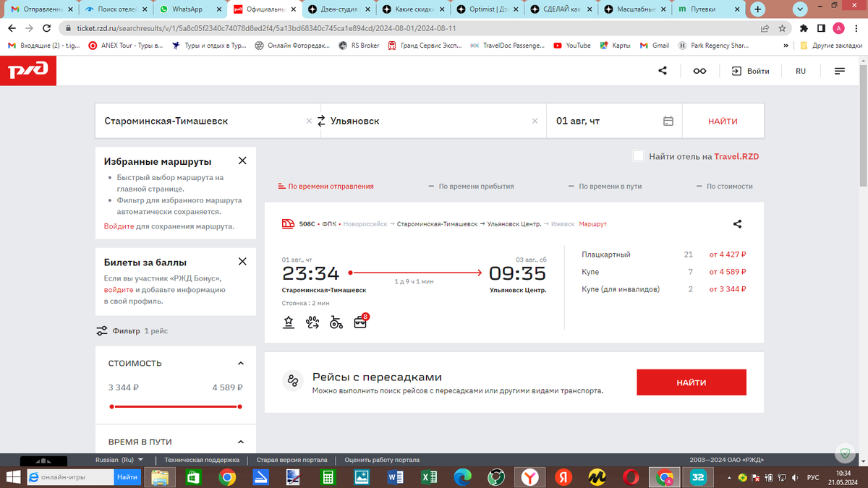868x488 pixels.
Task: Click the RZD logo in the header
Action: coord(27,71)
